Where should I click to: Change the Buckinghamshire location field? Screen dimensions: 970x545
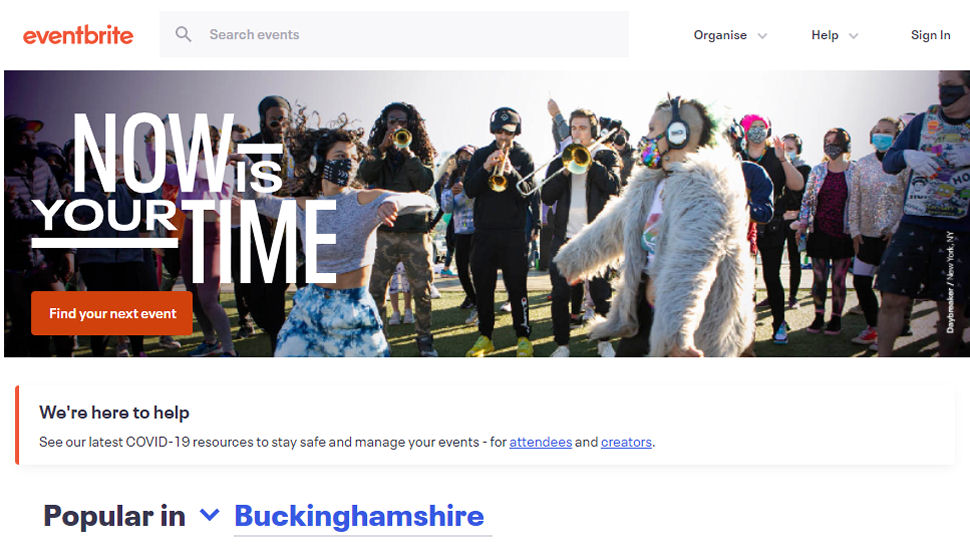363,517
